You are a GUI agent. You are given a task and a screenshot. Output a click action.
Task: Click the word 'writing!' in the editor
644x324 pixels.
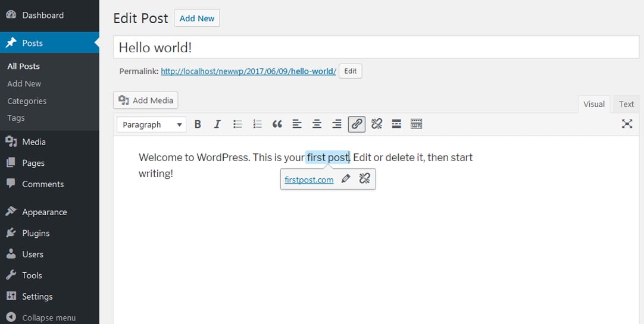coord(156,174)
